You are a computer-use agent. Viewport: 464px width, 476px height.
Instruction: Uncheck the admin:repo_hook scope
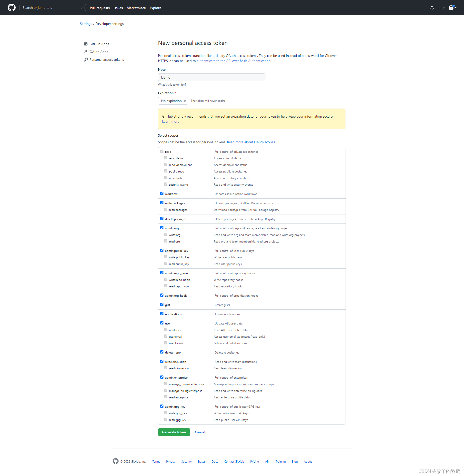point(162,273)
